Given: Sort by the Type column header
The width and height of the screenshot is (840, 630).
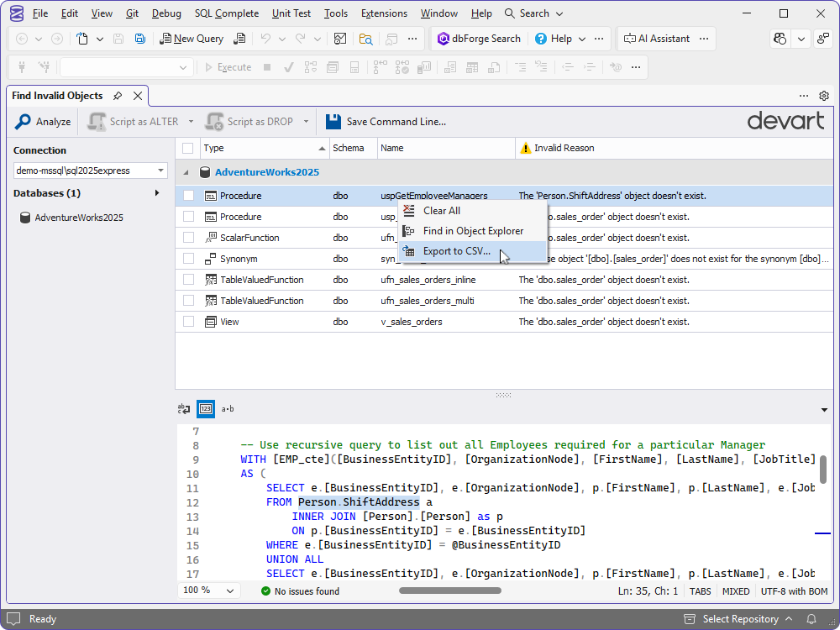Looking at the screenshot, I should coord(265,149).
